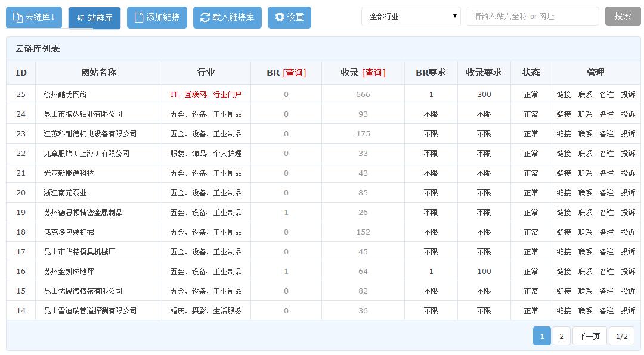Click the 添加链接 document icon button
644x355 pixels.
(x=157, y=18)
